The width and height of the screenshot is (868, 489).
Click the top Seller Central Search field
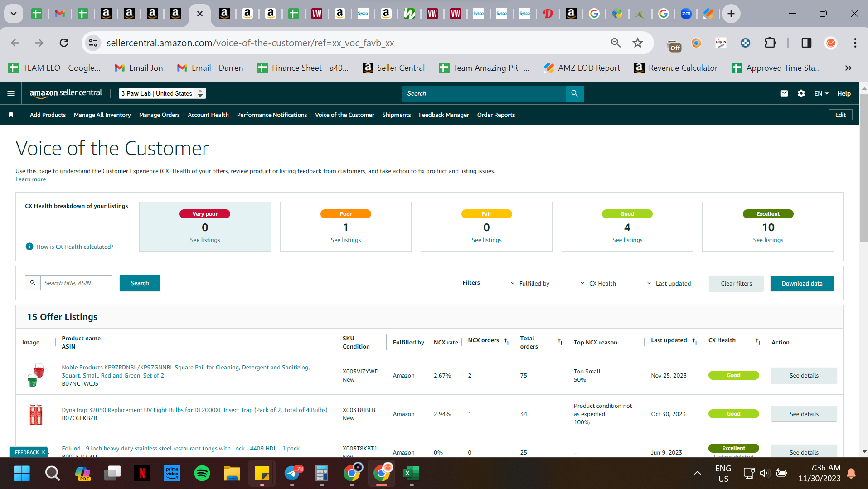[484, 93]
